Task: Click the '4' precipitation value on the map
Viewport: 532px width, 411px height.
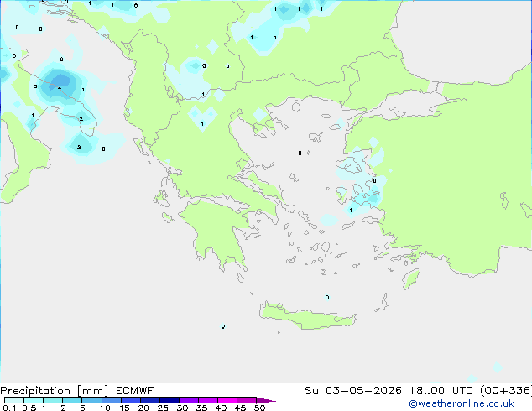Action: click(x=60, y=89)
